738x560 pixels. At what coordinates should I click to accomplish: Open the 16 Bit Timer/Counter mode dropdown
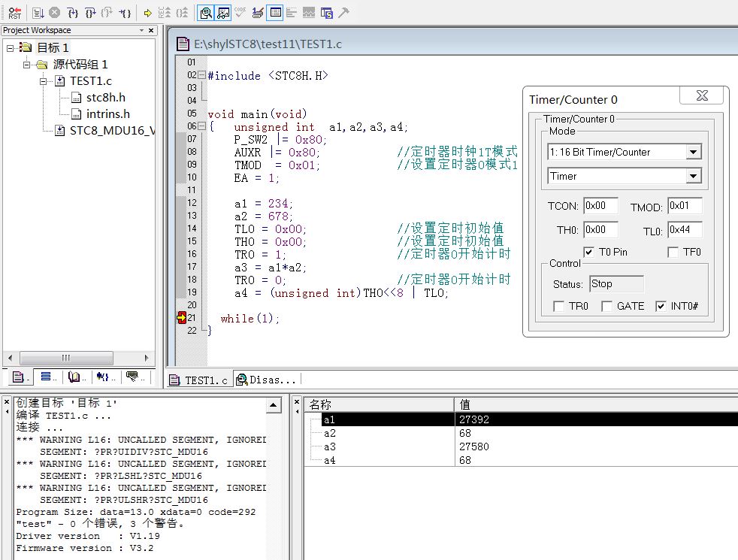click(693, 152)
